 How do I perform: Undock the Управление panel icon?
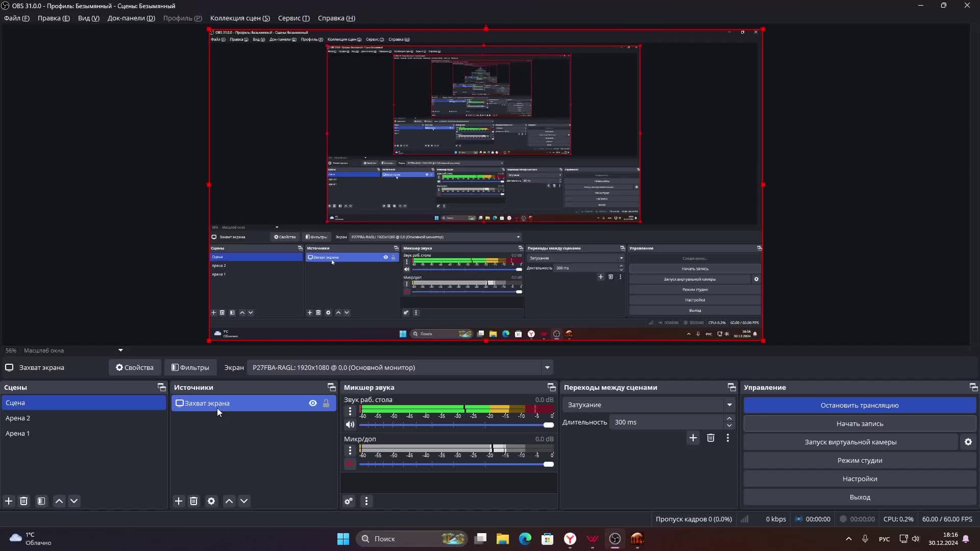[x=973, y=387]
